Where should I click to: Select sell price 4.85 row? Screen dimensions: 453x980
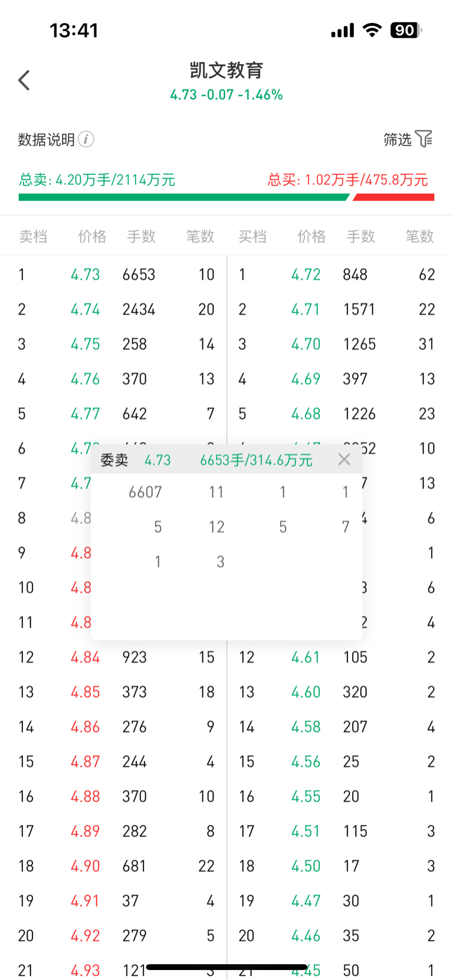tap(113, 692)
